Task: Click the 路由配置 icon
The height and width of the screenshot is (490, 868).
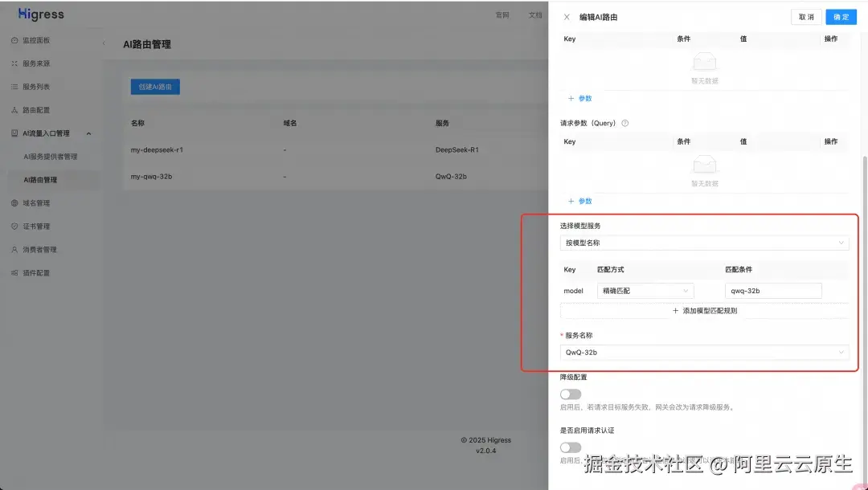Action: click(x=14, y=110)
